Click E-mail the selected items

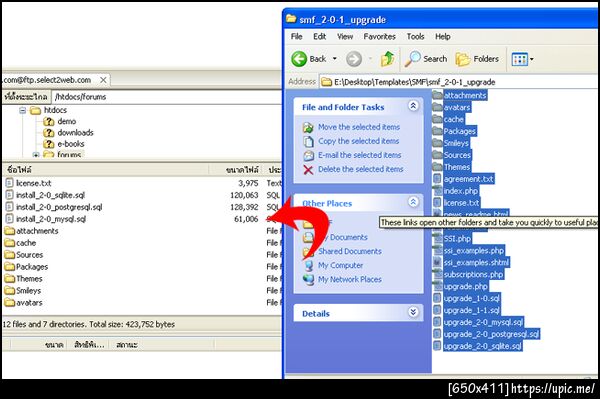coord(360,155)
